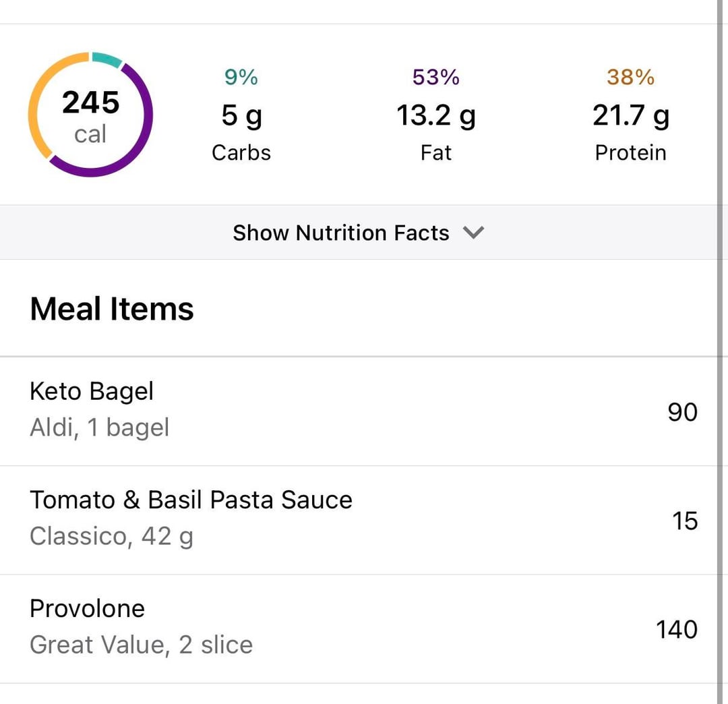Tap the 5 g carbs value
This screenshot has width=728, height=704.
click(241, 116)
